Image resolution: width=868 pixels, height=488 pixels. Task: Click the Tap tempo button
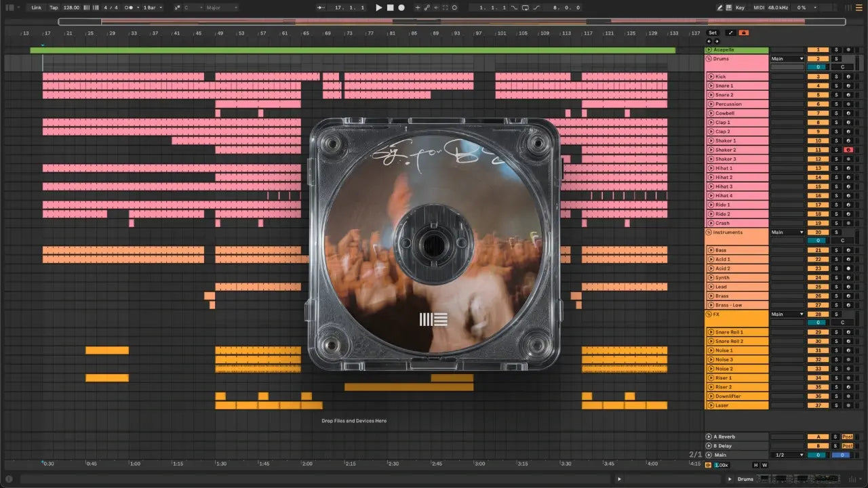click(54, 7)
